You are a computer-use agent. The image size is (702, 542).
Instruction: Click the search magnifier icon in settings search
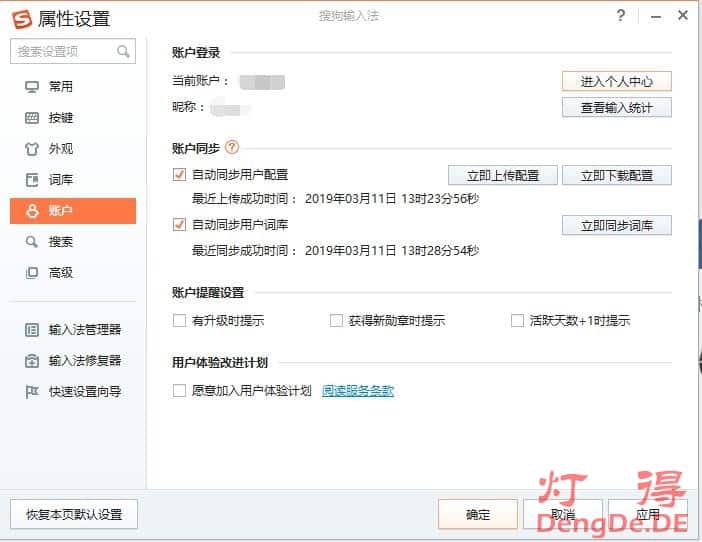click(124, 51)
